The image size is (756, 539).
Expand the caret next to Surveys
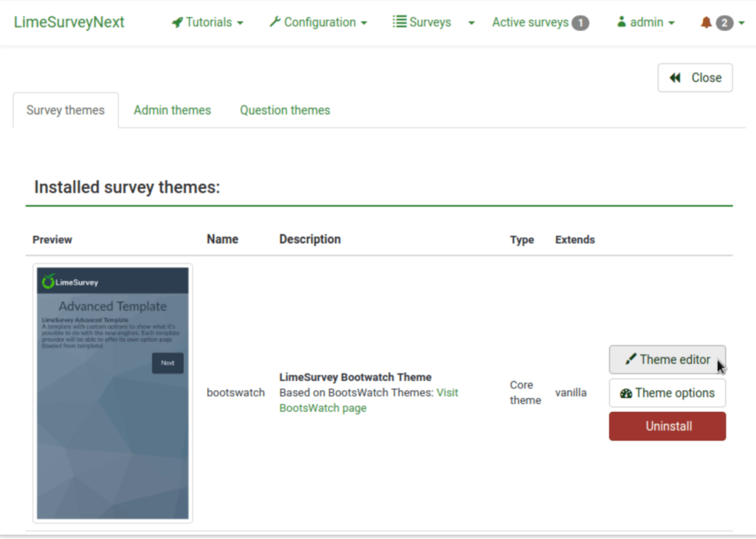[471, 23]
